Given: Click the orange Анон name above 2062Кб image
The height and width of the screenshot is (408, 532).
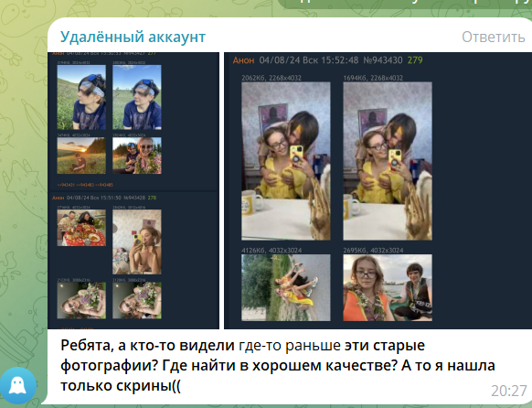Looking at the screenshot, I should pyautogui.click(x=243, y=60).
